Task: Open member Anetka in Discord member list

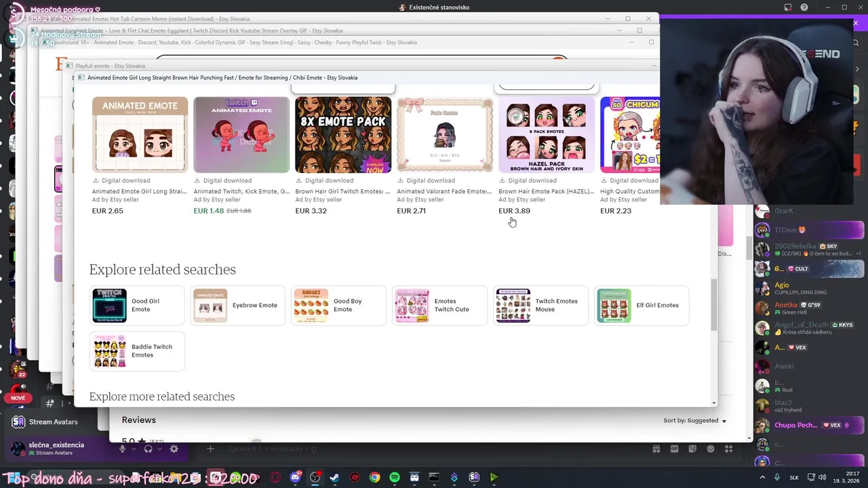Action: (808, 308)
